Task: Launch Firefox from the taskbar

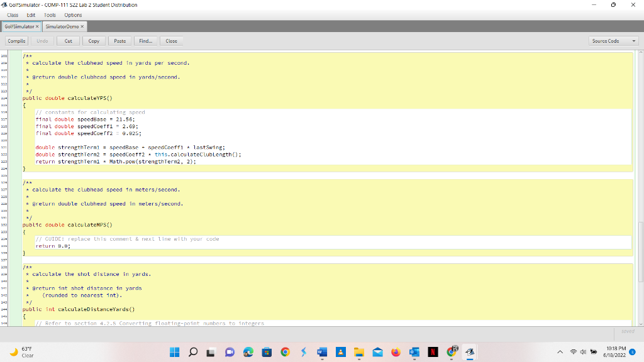Action: tap(396, 352)
